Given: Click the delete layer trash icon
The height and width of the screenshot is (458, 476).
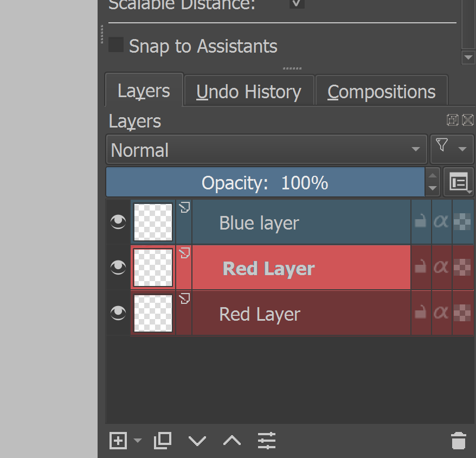Looking at the screenshot, I should click(458, 441).
